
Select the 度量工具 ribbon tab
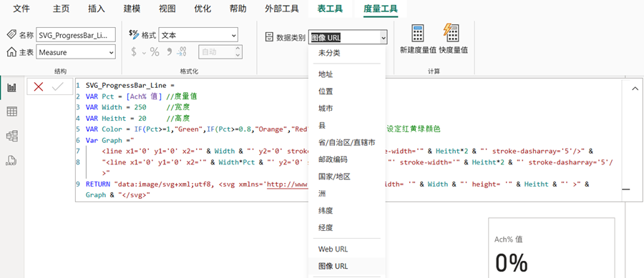coord(381,8)
